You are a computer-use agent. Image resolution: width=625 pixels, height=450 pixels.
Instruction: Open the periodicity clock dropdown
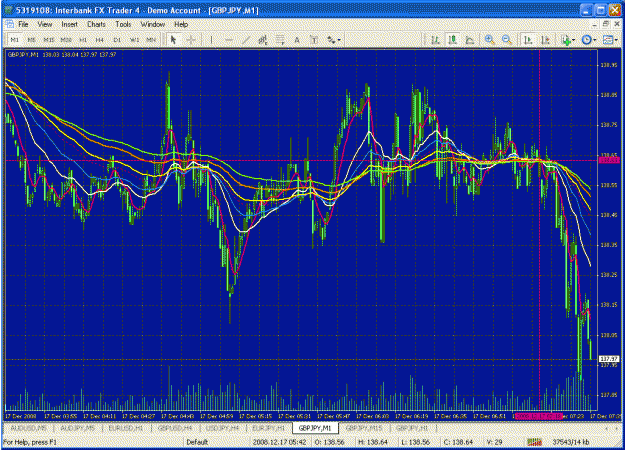pos(589,39)
